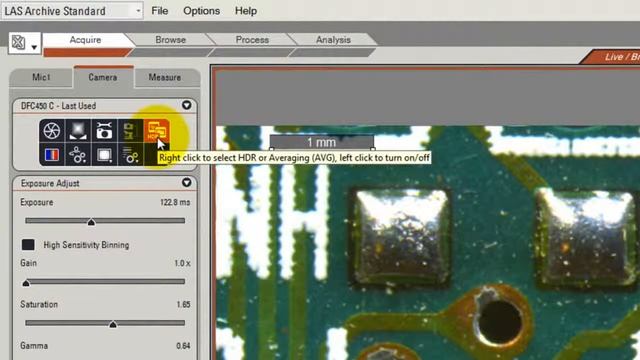
Task: Click the shutter aperture icon
Action: click(52, 131)
